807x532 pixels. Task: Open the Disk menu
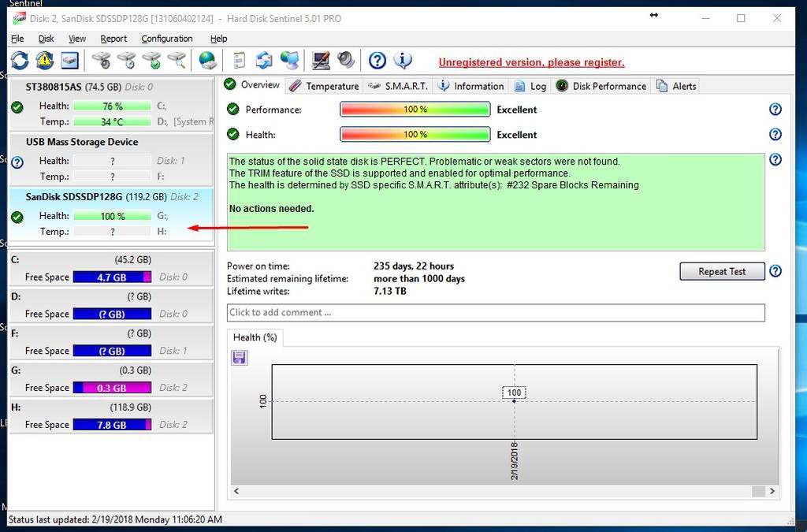(46, 39)
